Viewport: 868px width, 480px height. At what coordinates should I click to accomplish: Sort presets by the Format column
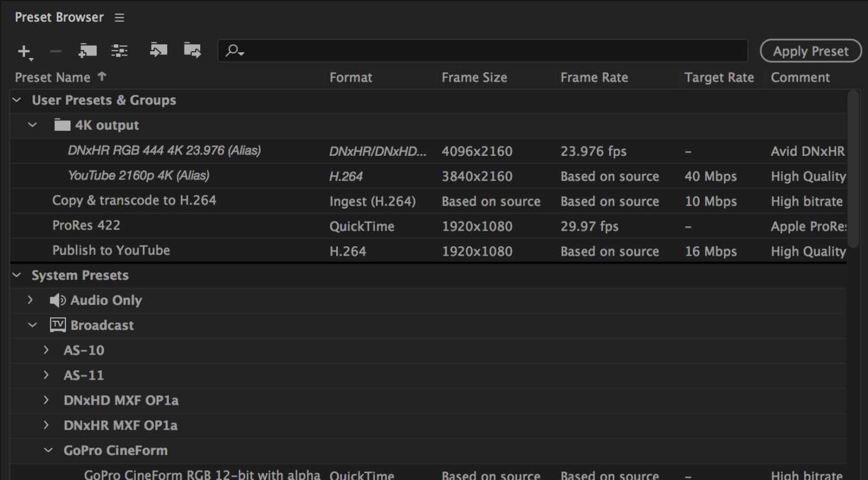(x=351, y=77)
